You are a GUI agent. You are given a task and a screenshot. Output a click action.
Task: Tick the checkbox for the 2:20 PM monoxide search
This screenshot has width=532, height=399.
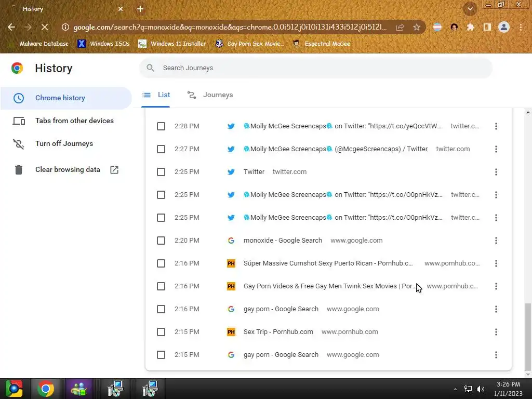[161, 241]
